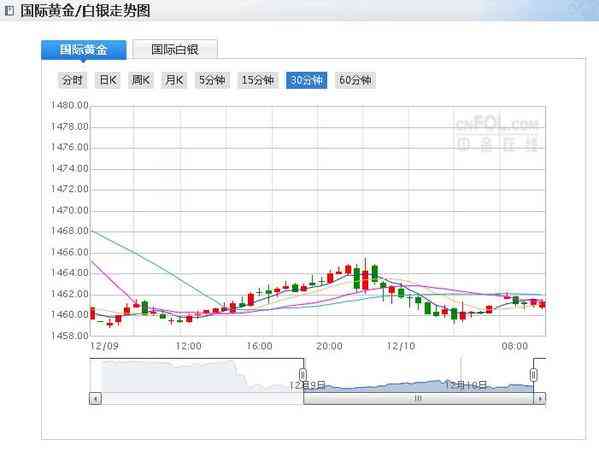The width and height of the screenshot is (599, 451).
Task: Click the 1464.00 price axis label
Action: [70, 273]
